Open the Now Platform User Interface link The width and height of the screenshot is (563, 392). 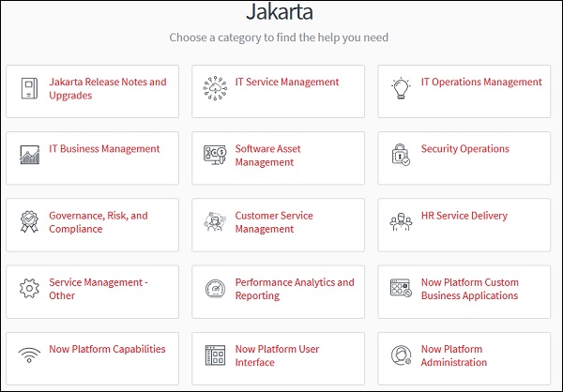278,355
